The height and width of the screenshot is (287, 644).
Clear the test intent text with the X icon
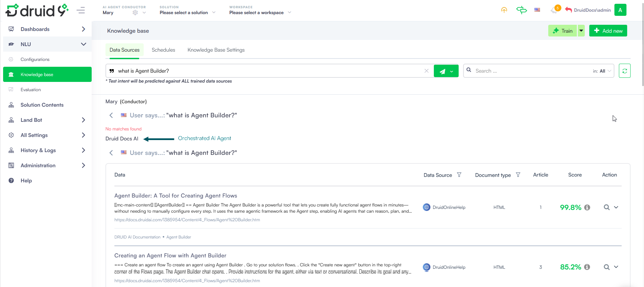pyautogui.click(x=426, y=71)
